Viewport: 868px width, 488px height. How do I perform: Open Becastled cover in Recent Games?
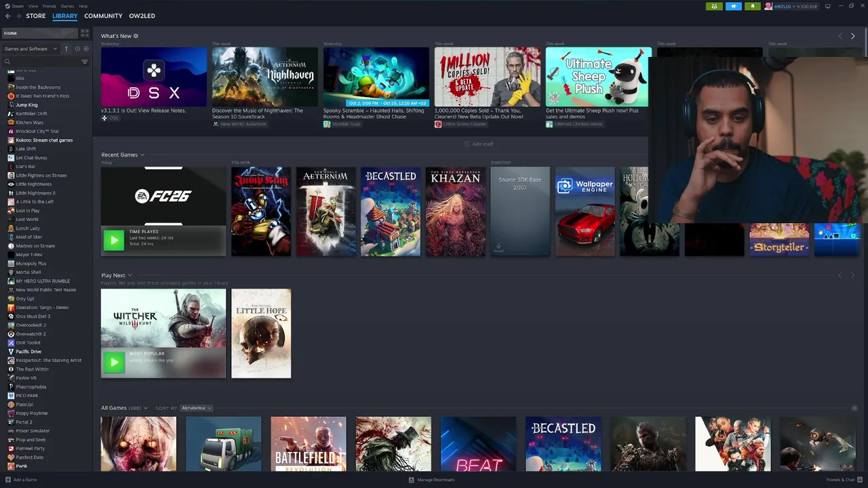[x=391, y=211]
